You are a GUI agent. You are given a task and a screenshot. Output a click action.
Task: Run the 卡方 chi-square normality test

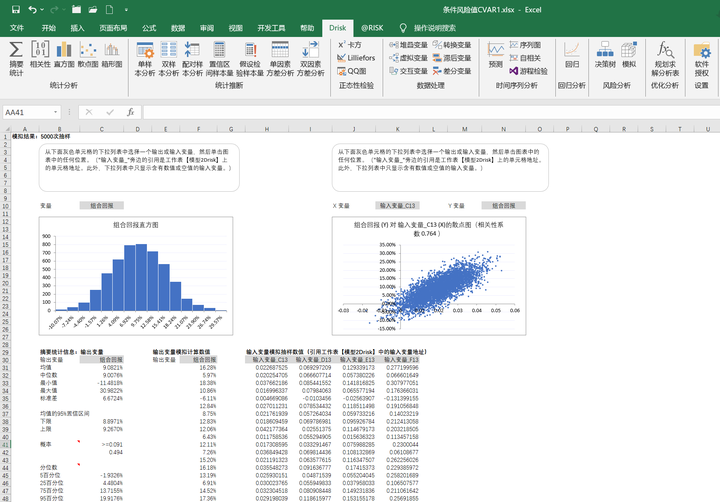tap(350, 45)
